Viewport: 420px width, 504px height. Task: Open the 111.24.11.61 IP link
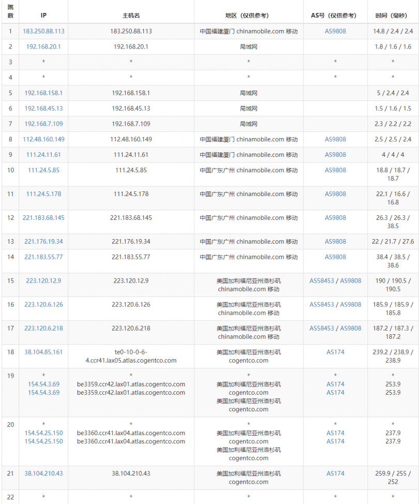[43, 155]
